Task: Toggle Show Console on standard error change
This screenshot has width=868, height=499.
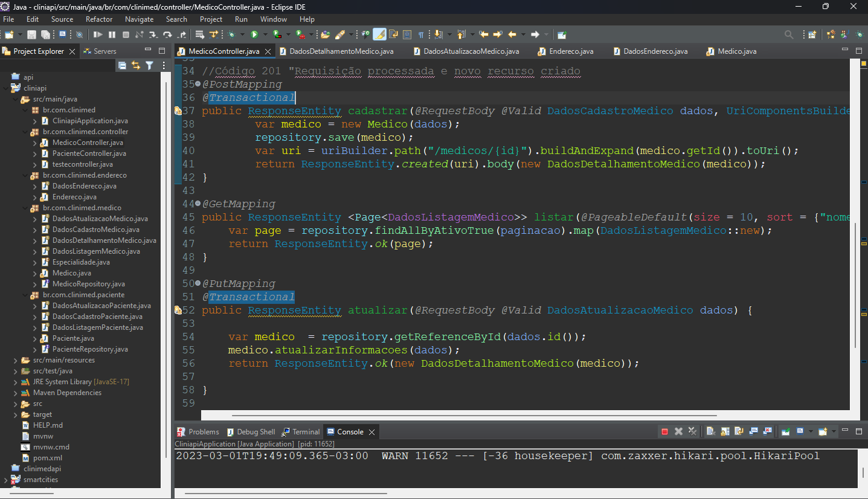Action: coord(767,431)
